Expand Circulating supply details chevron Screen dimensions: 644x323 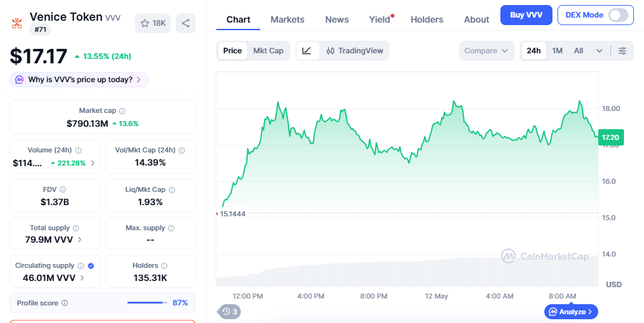(82, 278)
